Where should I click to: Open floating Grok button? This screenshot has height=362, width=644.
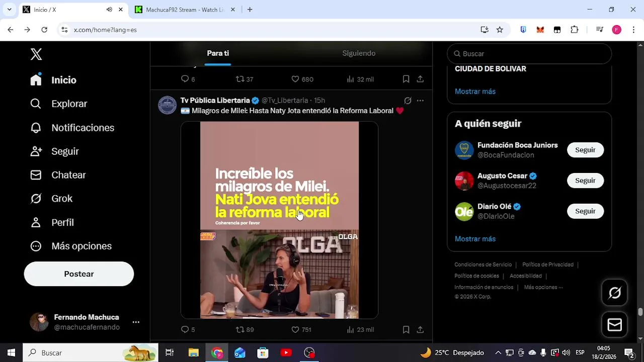615,293
